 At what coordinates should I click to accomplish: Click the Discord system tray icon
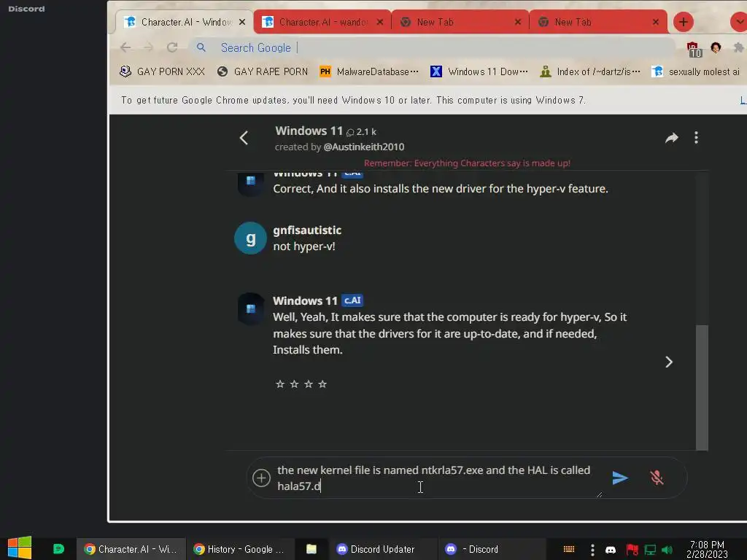pyautogui.click(x=611, y=550)
